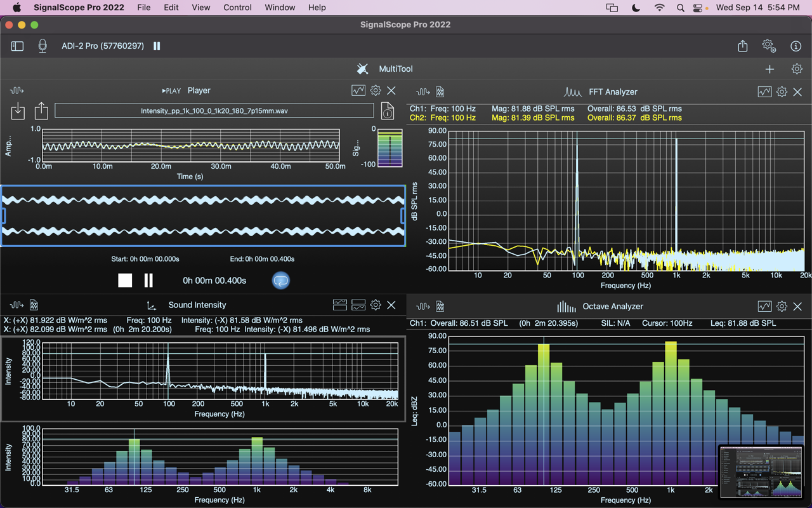Image resolution: width=812 pixels, height=508 pixels.
Task: Open device settings gears icon
Action: tap(769, 46)
